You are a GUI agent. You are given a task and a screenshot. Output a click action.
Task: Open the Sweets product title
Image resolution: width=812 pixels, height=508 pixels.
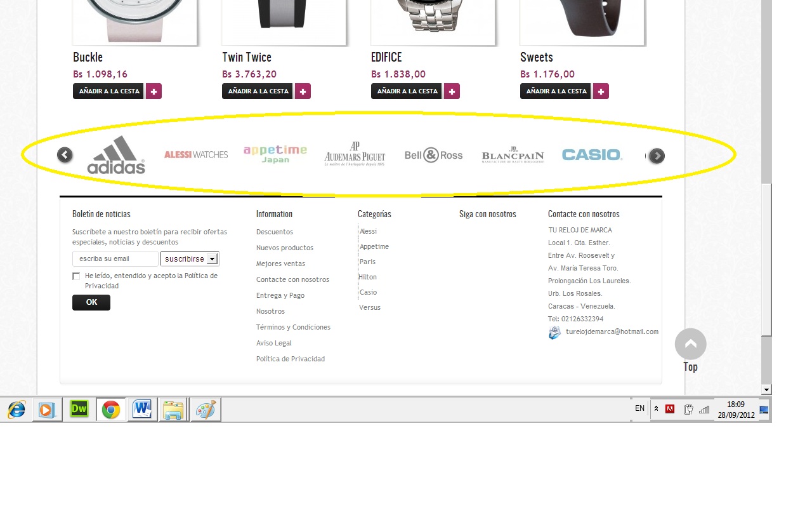537,57
